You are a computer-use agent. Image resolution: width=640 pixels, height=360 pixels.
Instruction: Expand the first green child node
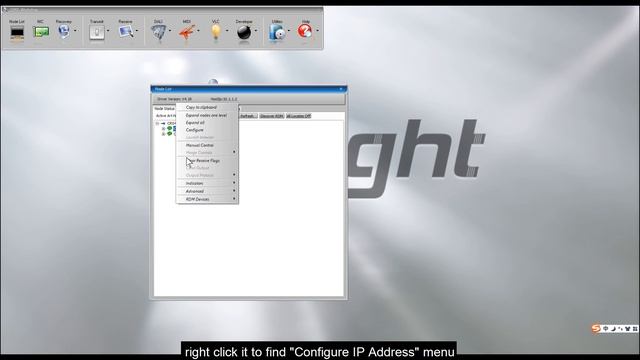(163, 129)
